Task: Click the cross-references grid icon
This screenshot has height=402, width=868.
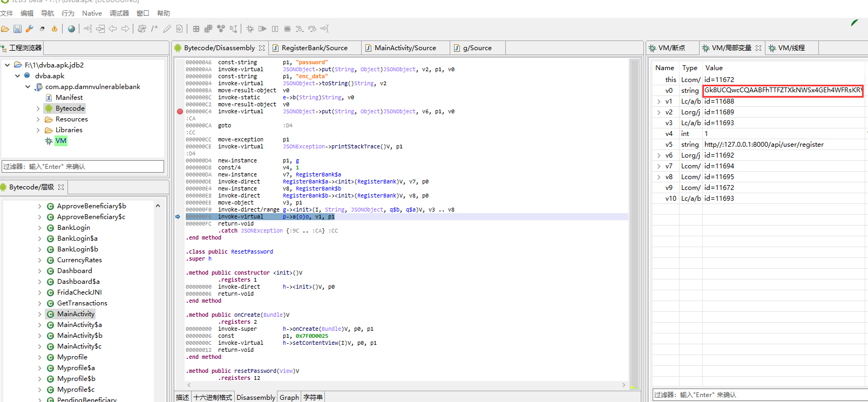Action: [196, 29]
